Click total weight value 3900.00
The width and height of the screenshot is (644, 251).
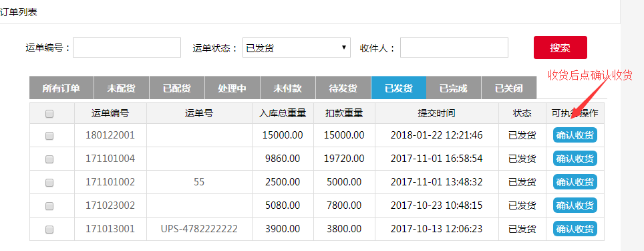283,229
